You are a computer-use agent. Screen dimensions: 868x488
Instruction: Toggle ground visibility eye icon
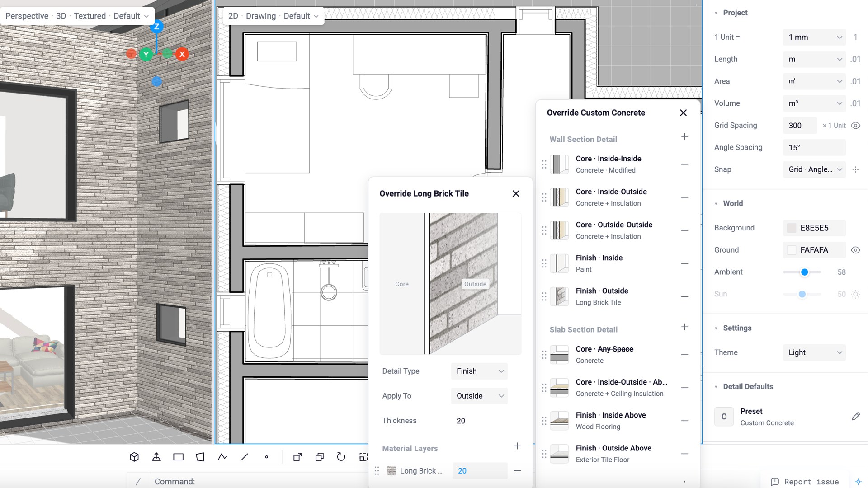coord(855,250)
